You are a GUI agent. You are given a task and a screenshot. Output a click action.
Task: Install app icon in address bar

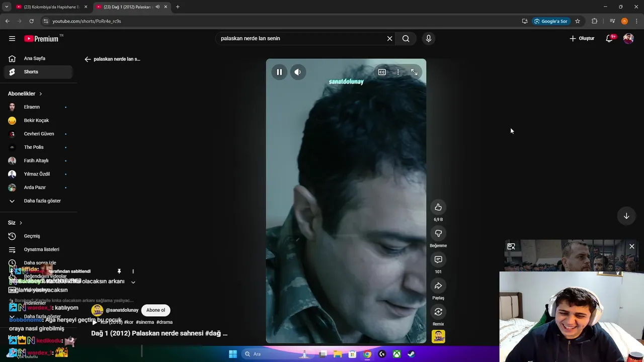pyautogui.click(x=525, y=21)
